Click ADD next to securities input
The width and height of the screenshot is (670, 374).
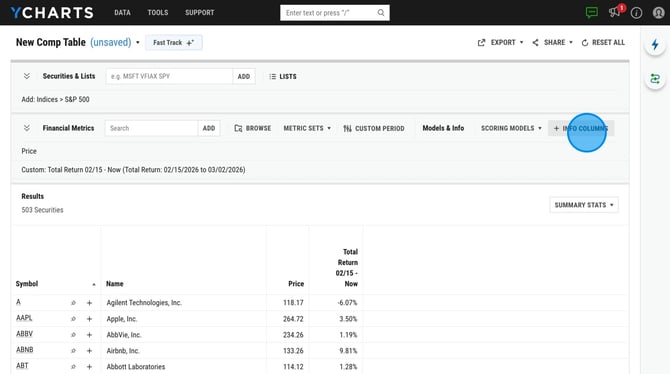pos(244,77)
